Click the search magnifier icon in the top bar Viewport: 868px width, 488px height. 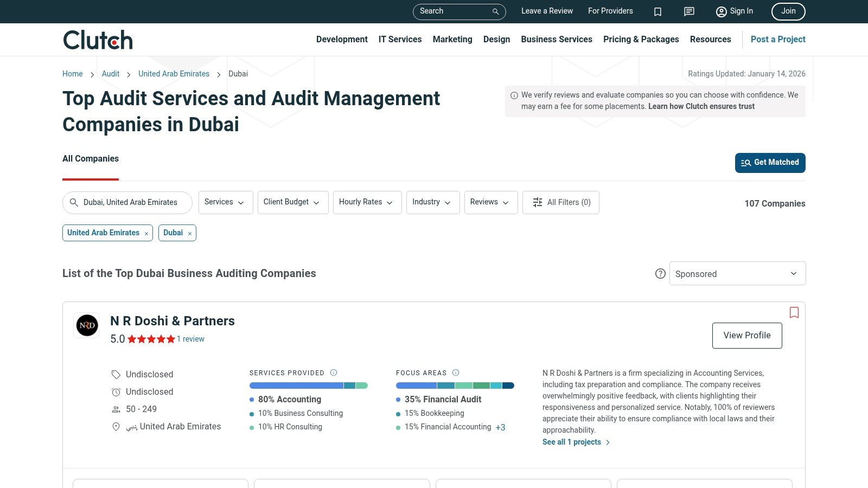click(495, 11)
